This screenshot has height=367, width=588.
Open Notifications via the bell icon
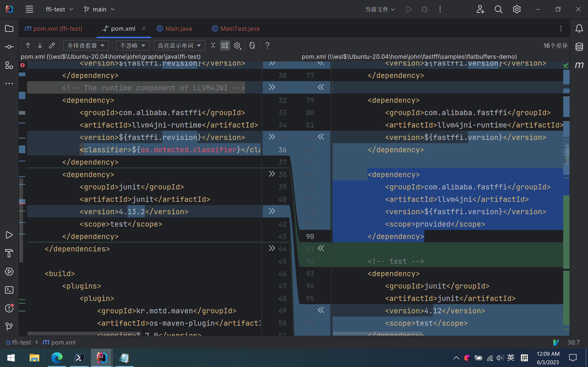579,28
